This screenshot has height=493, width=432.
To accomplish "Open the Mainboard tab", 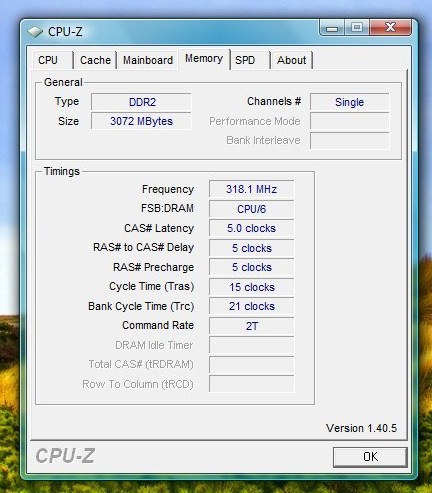I will pyautogui.click(x=148, y=60).
